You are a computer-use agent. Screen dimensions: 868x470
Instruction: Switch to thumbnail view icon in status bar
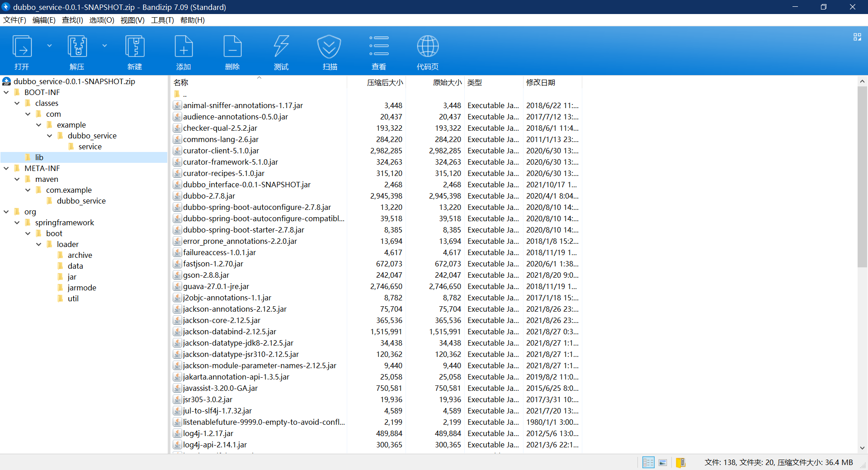pyautogui.click(x=663, y=462)
